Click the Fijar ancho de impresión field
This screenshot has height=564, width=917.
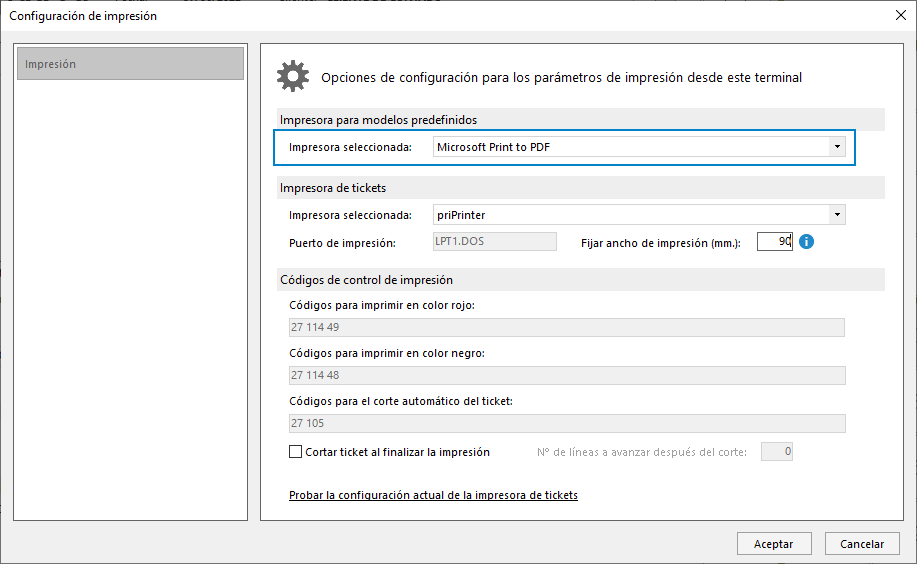point(774,241)
